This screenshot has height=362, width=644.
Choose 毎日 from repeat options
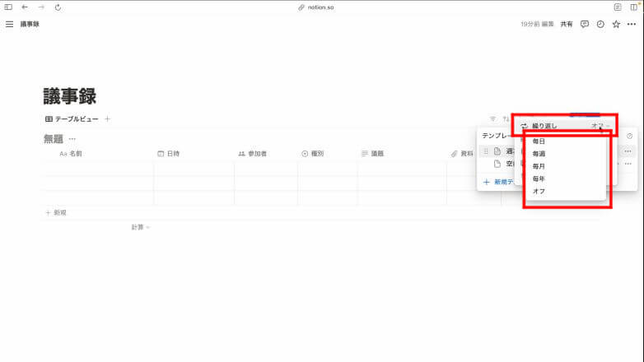tap(539, 142)
